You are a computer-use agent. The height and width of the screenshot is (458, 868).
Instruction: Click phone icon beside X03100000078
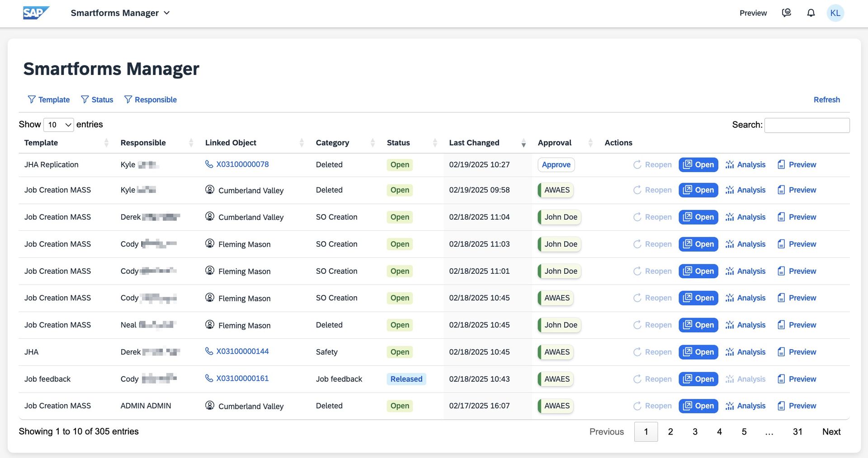[209, 164]
